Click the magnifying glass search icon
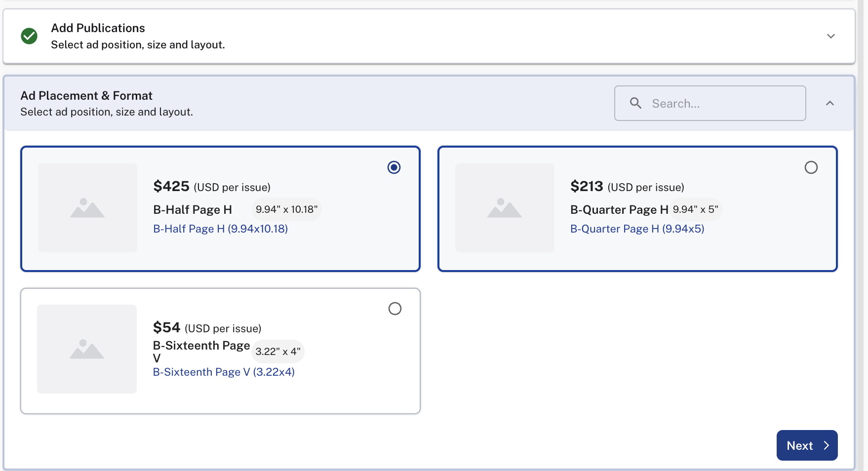Viewport: 868px width, 471px height. 635,103
